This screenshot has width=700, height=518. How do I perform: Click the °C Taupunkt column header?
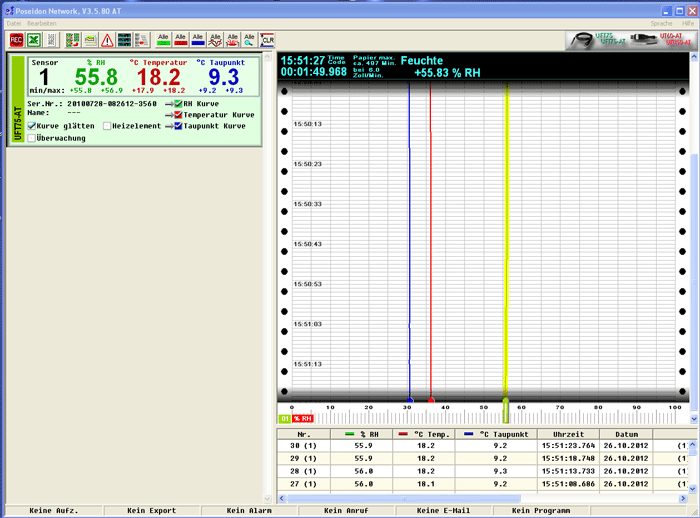[x=496, y=434]
